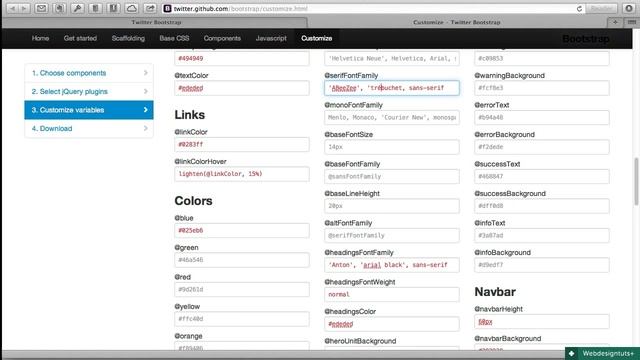Go to 1. Choose components
The width and height of the screenshot is (640, 360).
(x=89, y=73)
